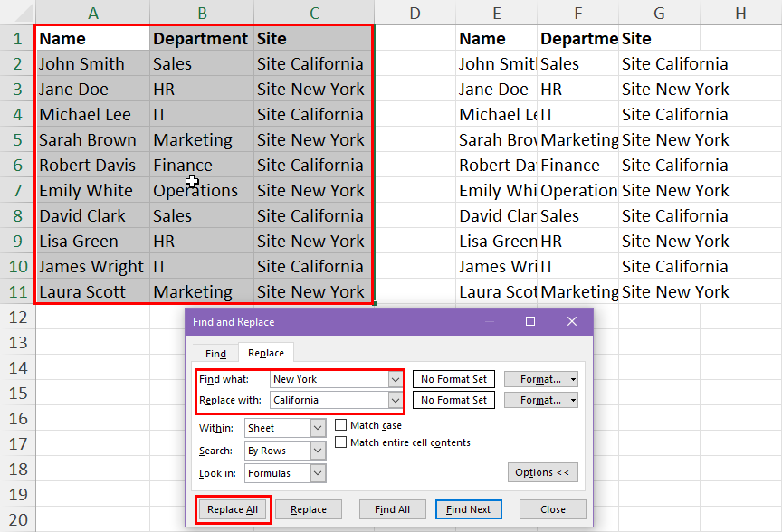Click cell B7 containing Operations
Image resolution: width=782 pixels, height=532 pixels.
tap(202, 190)
